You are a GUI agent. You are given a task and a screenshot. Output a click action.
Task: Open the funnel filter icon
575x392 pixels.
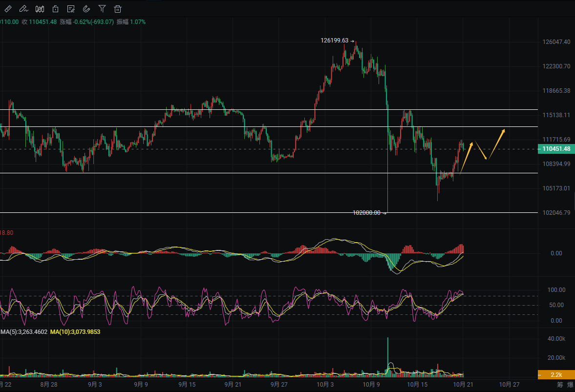click(x=102, y=9)
